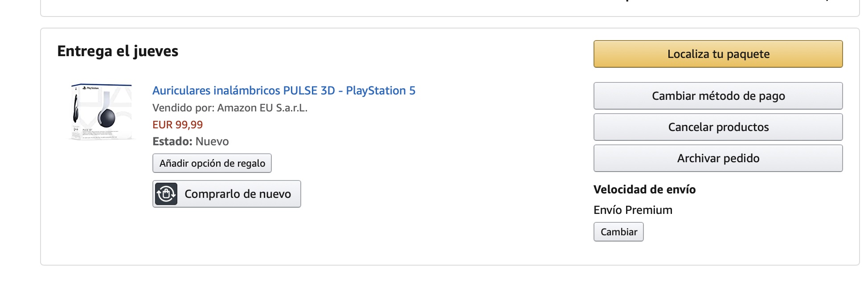This screenshot has height=287, width=868.
Task: Click the EUR 99,99 price
Action: 177,125
